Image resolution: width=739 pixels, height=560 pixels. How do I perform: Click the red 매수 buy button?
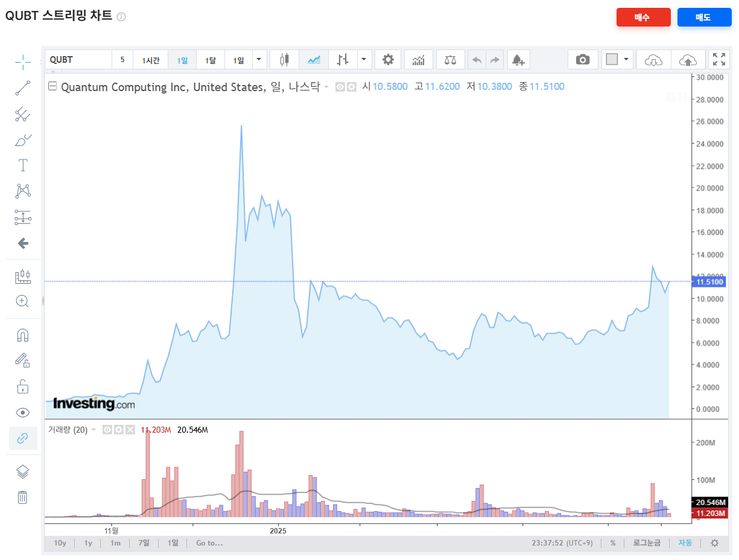click(x=643, y=17)
